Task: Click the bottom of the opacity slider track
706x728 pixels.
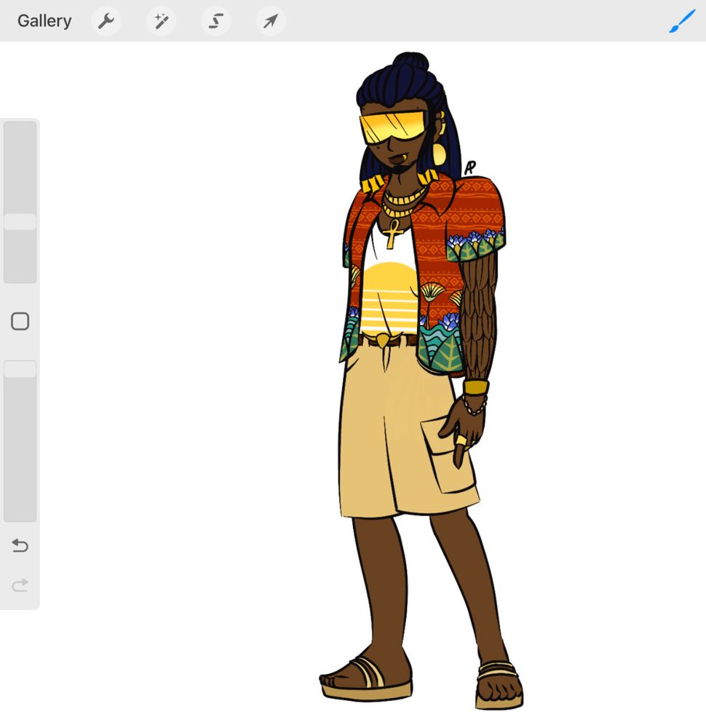Action: point(20,513)
